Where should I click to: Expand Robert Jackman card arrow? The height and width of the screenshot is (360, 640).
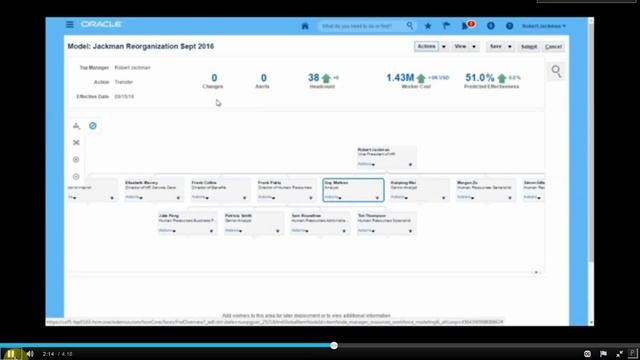[410, 164]
